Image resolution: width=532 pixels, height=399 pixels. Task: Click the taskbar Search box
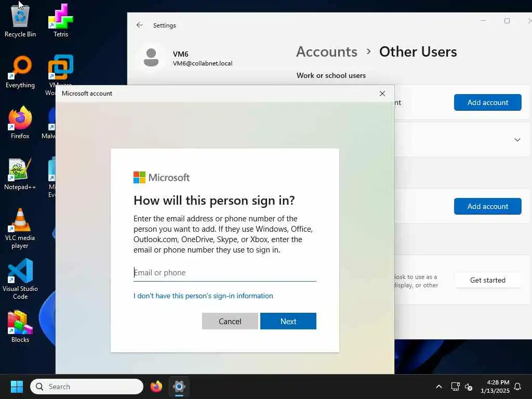[87, 387]
